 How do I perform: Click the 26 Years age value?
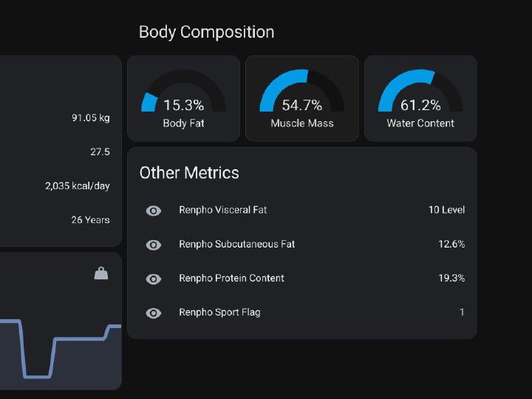tap(90, 219)
